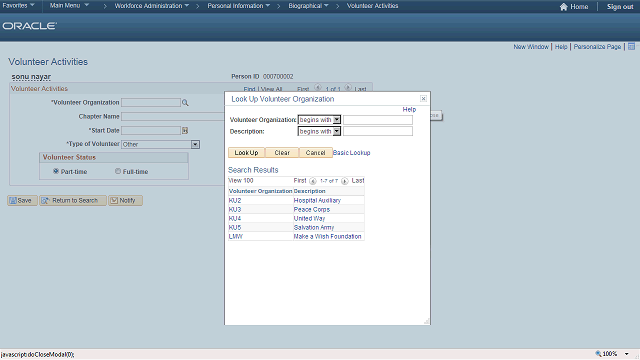The image size is (640, 360).
Task: Click the page grid icon beside Personalize Page
Action: tap(631, 47)
